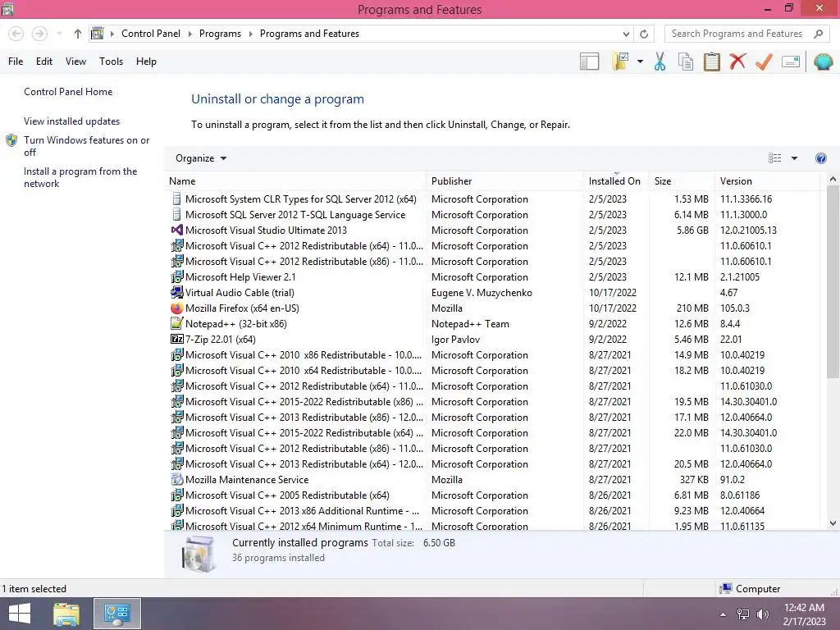Click the volume speaker tray icon
Viewport: 840px width, 630px height.
763,614
